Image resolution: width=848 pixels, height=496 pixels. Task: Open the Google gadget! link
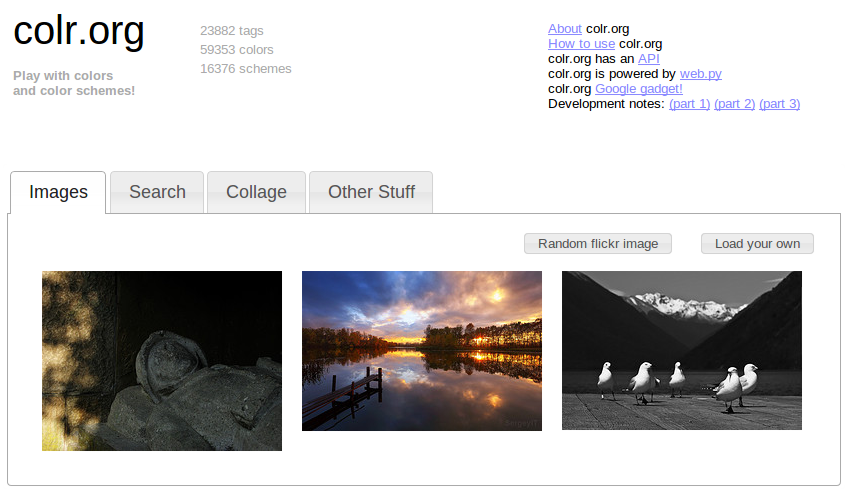[639, 89]
